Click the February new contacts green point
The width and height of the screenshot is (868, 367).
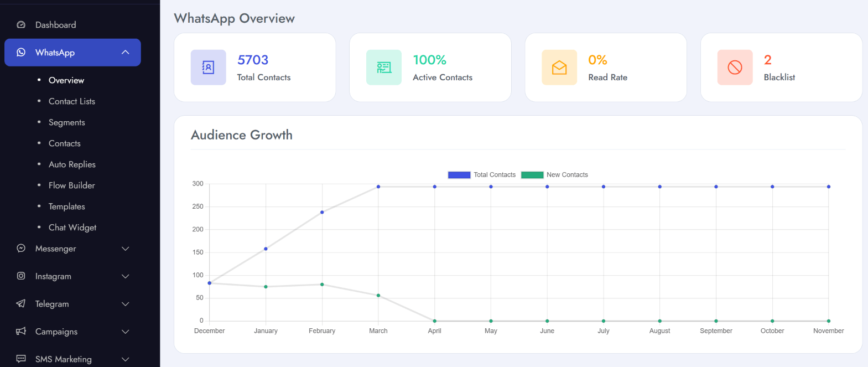pos(322,285)
